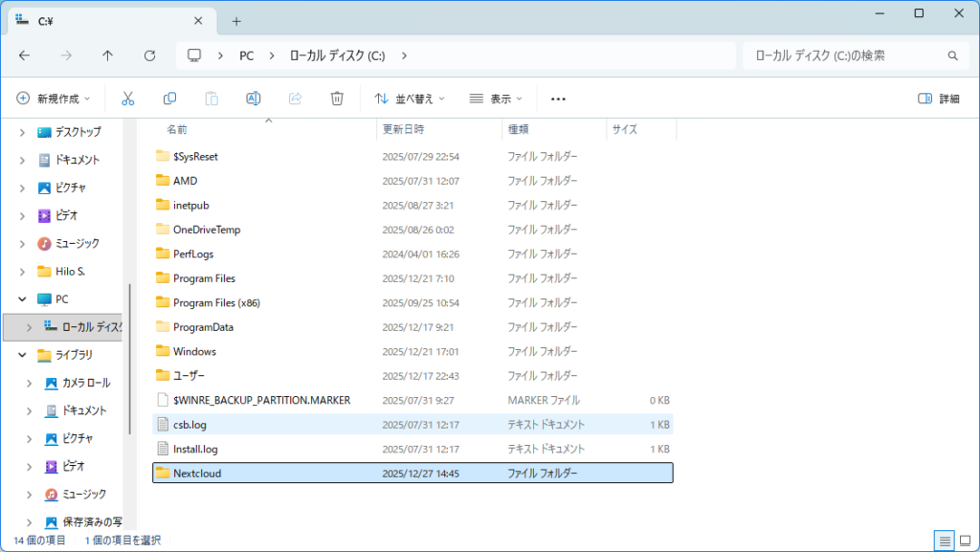Expand the ライブラリ tree node
The height and width of the screenshot is (552, 980).
click(22, 355)
